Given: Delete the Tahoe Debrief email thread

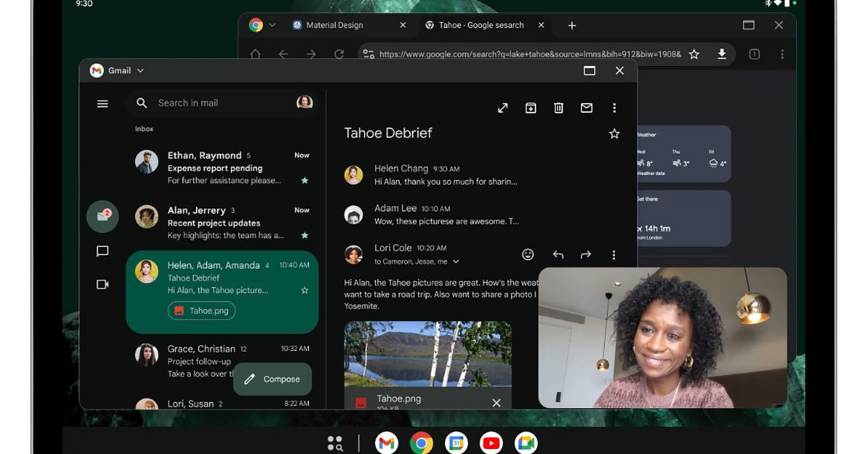Looking at the screenshot, I should [x=558, y=108].
